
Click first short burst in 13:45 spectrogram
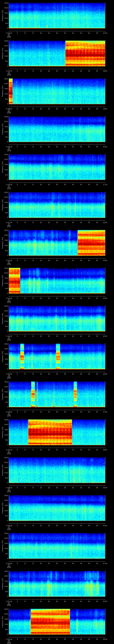[22, 356]
